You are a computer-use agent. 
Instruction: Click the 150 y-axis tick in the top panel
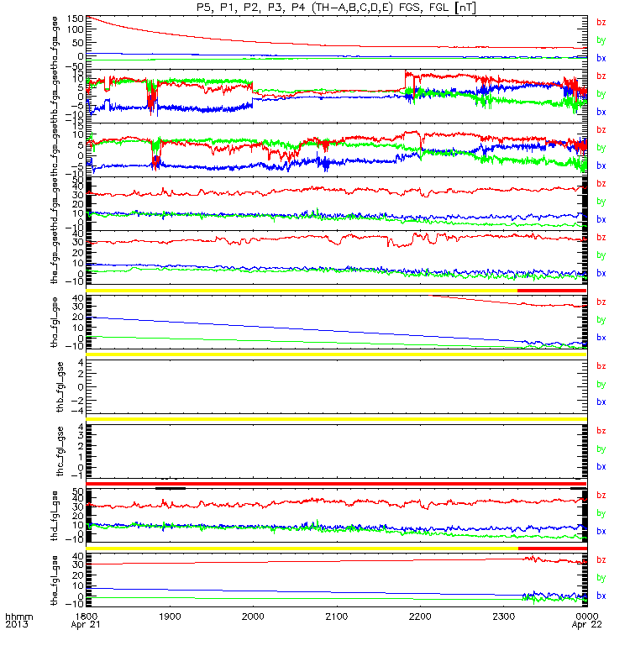76,18
